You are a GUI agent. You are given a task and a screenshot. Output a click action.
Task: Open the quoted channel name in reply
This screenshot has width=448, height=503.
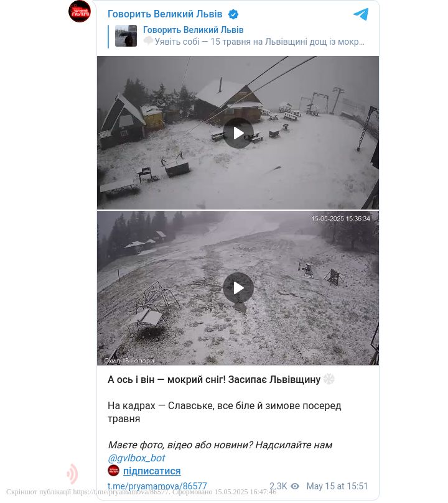point(193,30)
